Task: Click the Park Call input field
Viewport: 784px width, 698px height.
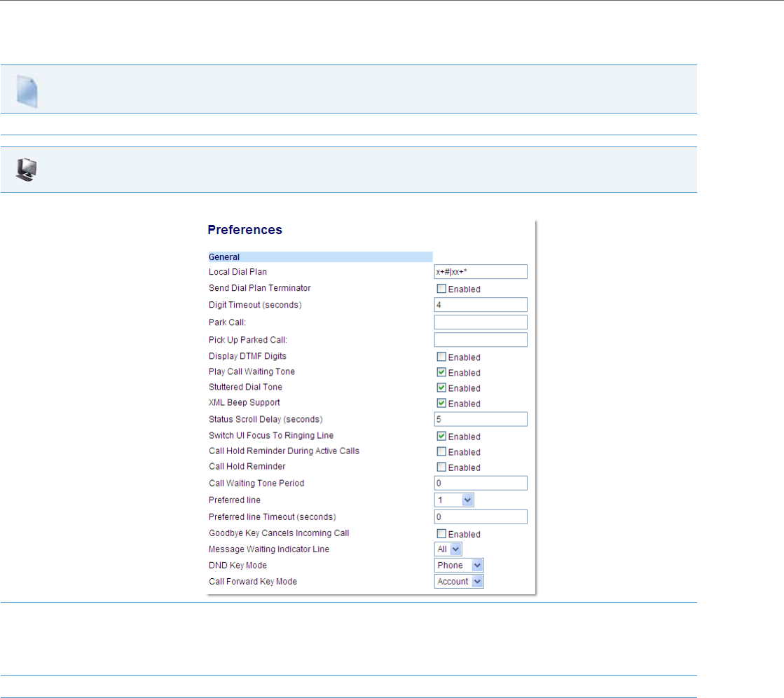Action: [481, 322]
